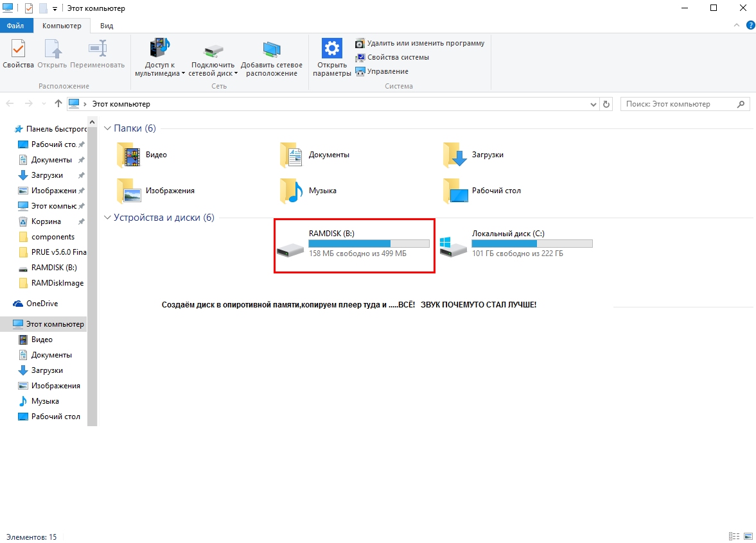Image resolution: width=756 pixels, height=543 pixels.
Task: Select the RAMDISK (B:) drive
Action: (x=355, y=244)
